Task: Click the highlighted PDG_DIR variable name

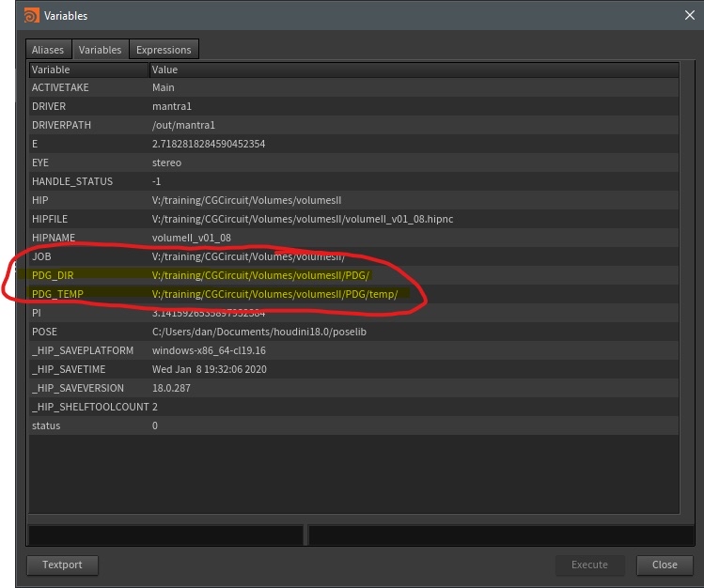Action: (x=53, y=275)
